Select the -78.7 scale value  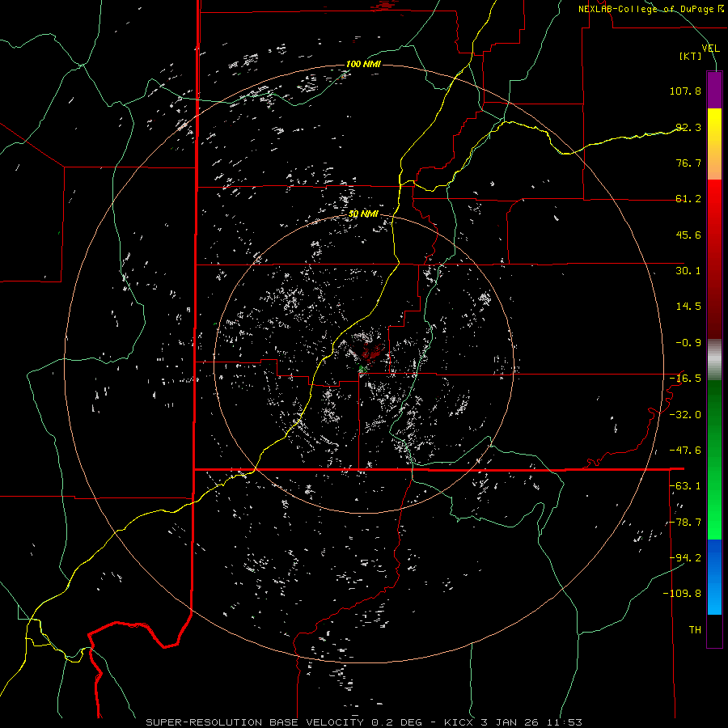click(x=685, y=523)
